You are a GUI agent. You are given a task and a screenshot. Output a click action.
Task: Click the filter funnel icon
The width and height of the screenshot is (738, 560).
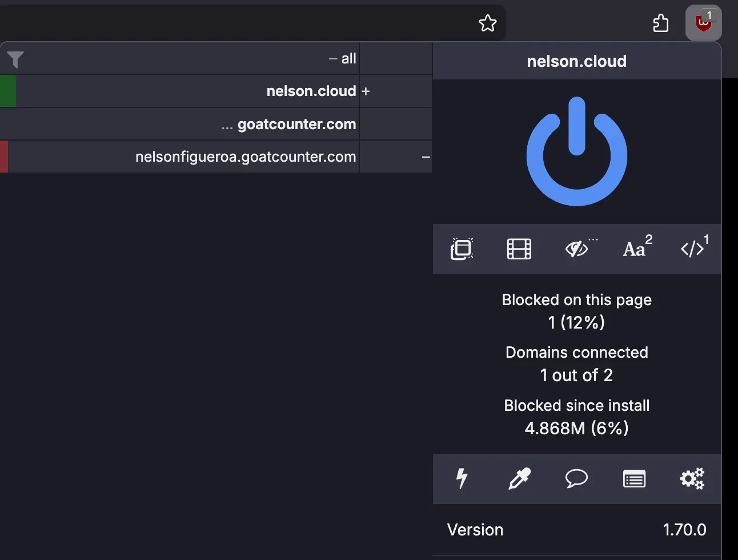click(15, 58)
